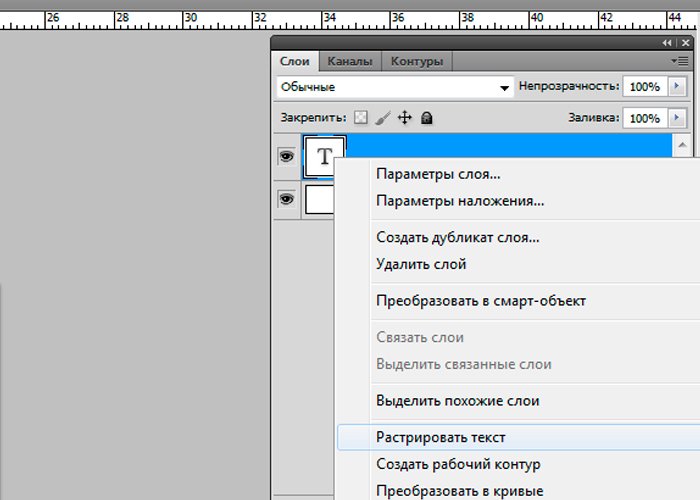Expand the fill slider arrow
This screenshot has height=500, width=700.
(x=679, y=118)
